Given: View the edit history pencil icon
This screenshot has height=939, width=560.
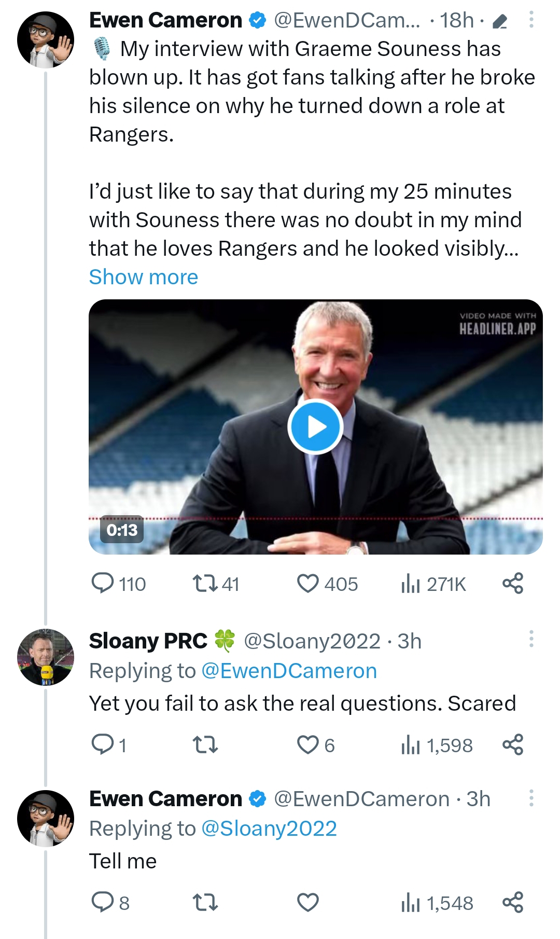Looking at the screenshot, I should tap(499, 21).
